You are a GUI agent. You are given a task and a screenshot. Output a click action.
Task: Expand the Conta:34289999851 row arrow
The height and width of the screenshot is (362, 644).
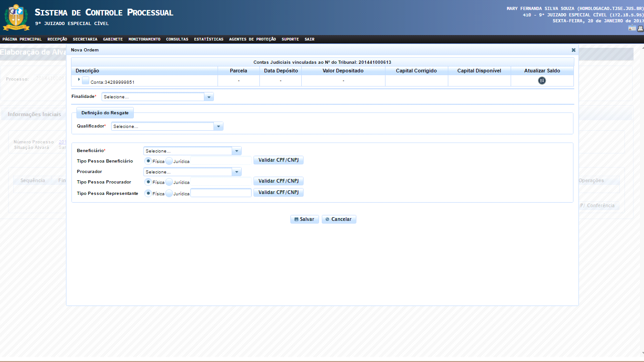coord(79,79)
